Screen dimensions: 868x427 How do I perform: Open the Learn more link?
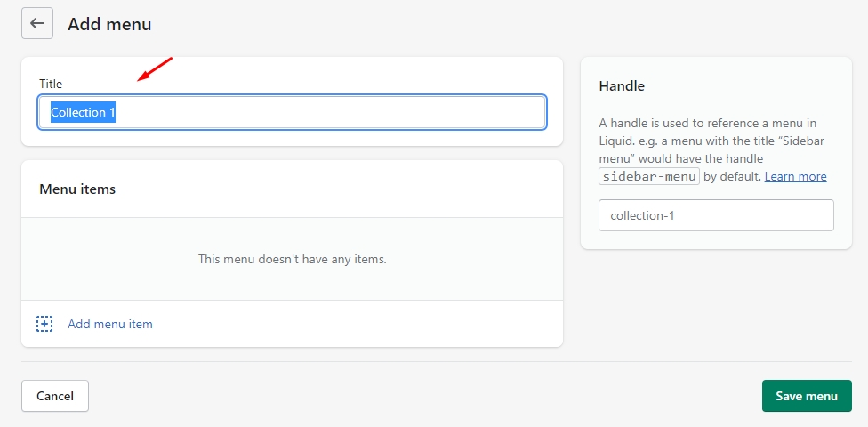point(795,176)
